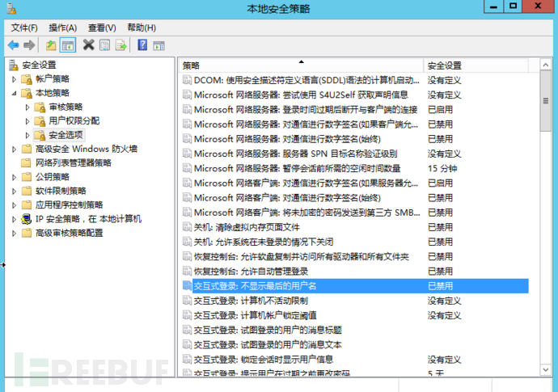Select 用户权限分配 in the tree
The width and height of the screenshot is (558, 392).
coord(74,121)
